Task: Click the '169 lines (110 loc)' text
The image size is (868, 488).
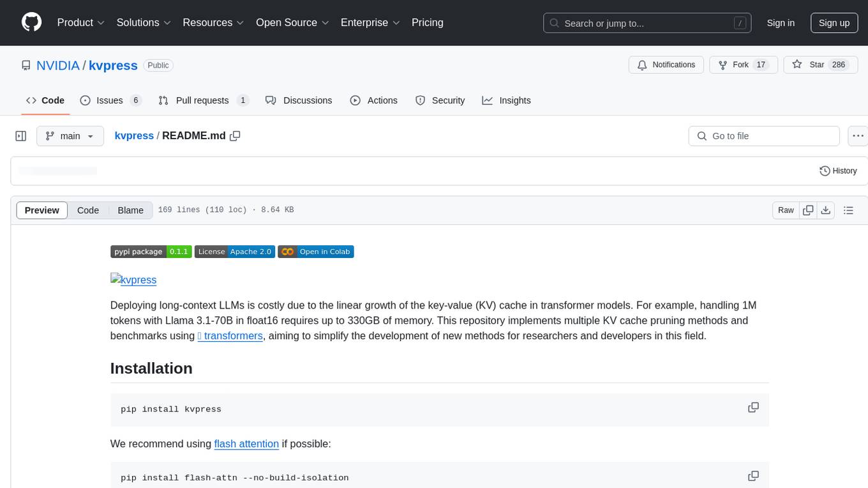Action: tap(202, 210)
